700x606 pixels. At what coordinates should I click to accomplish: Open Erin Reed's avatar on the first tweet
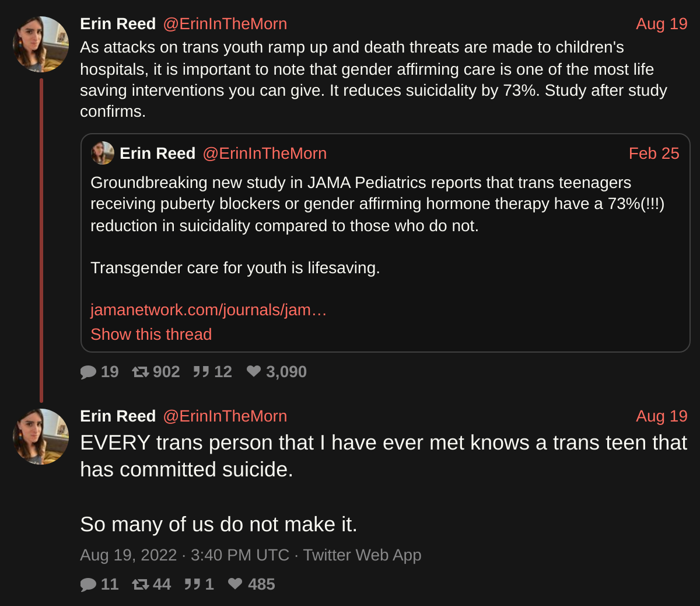pyautogui.click(x=41, y=44)
